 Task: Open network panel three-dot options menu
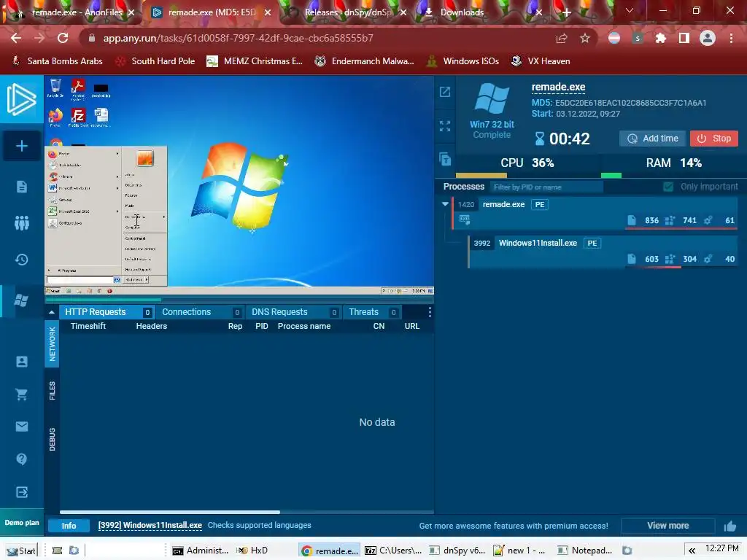429,312
